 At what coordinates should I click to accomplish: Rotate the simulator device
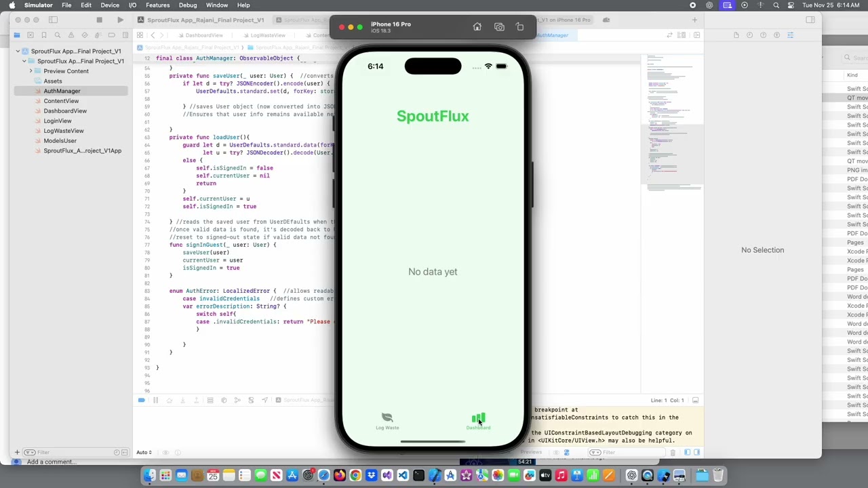[520, 27]
